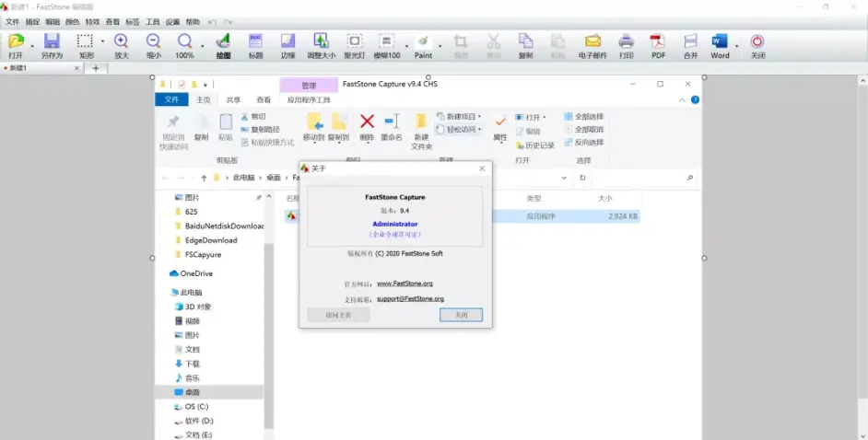Close the 新建1 tab with its X
The image size is (868, 440).
click(77, 68)
